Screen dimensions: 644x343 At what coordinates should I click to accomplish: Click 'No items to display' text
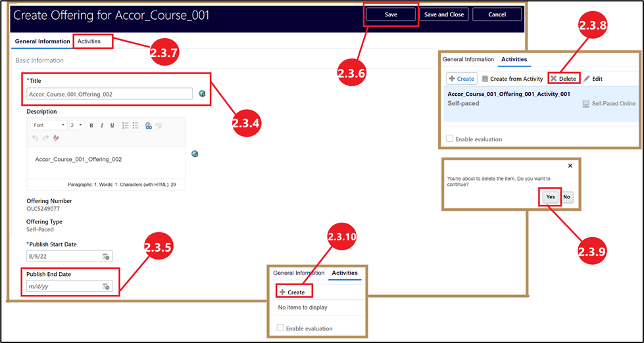303,307
